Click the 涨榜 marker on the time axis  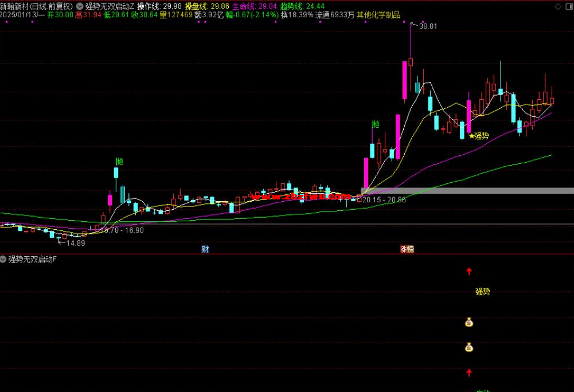407,249
